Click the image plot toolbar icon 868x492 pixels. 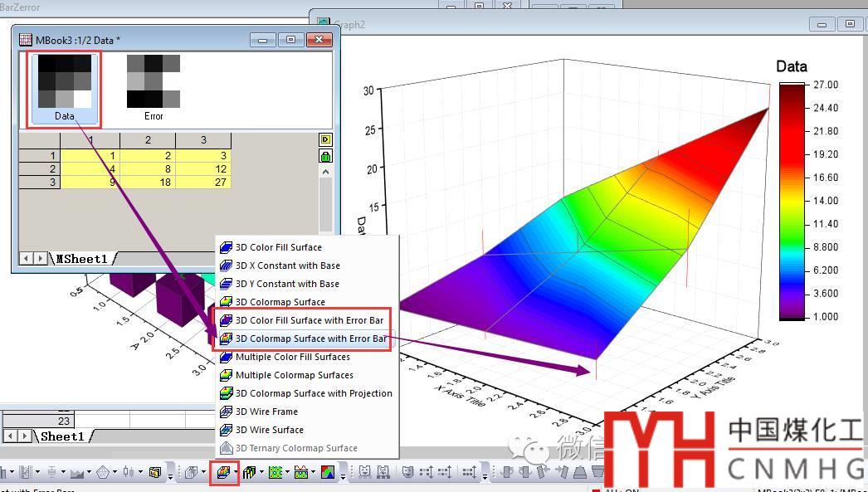328,472
